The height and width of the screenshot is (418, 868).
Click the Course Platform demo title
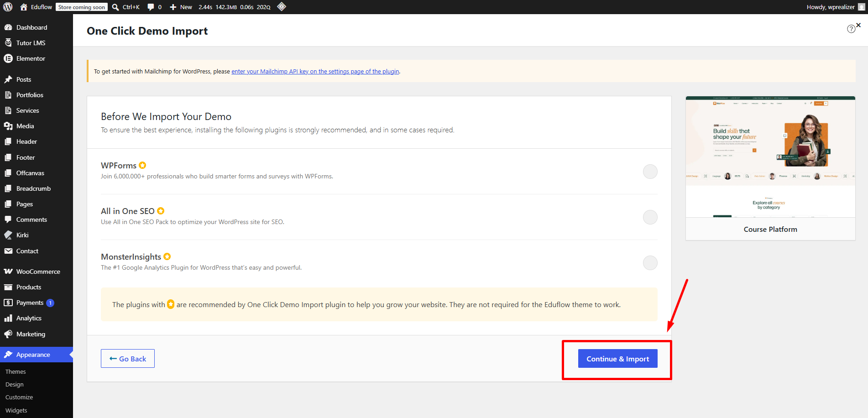[770, 229]
